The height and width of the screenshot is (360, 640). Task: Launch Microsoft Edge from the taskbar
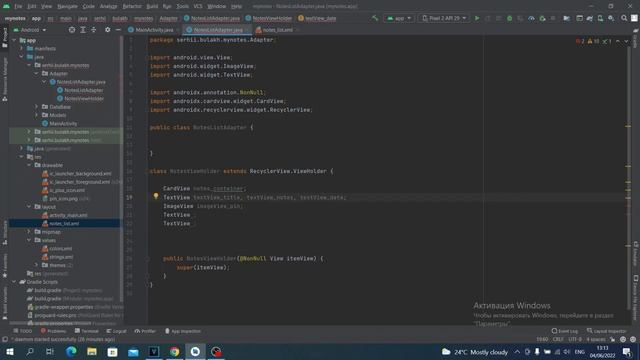[x=71, y=351]
